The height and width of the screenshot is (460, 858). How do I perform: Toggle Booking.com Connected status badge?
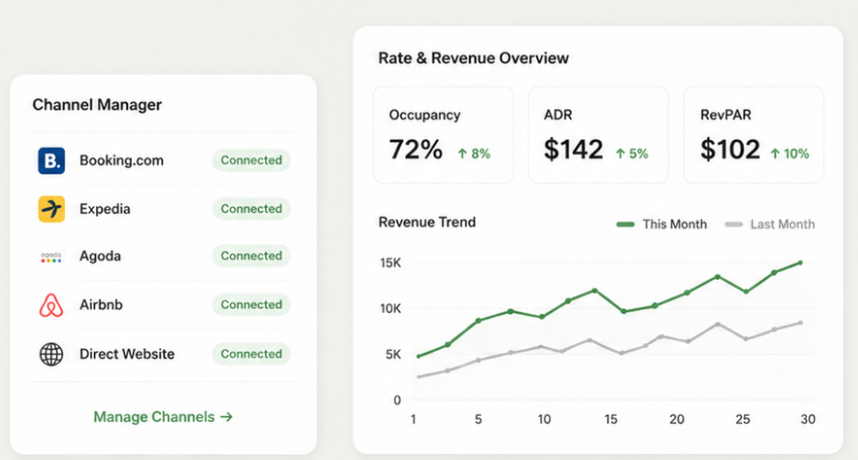click(x=251, y=160)
